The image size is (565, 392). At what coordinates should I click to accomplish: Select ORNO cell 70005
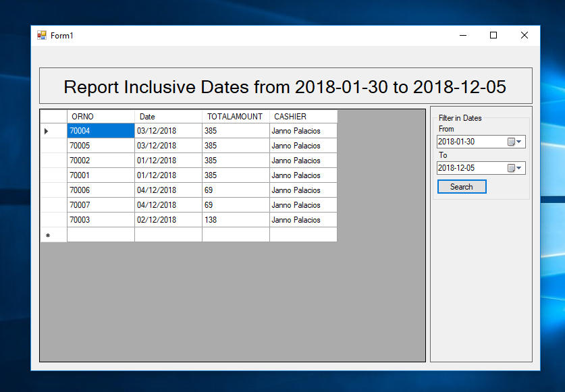(x=101, y=146)
